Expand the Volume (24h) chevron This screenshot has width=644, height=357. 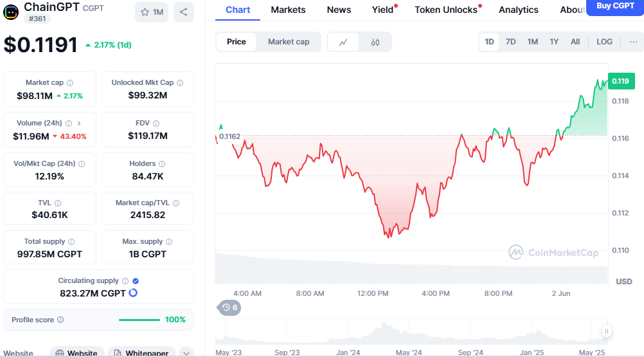(x=79, y=123)
